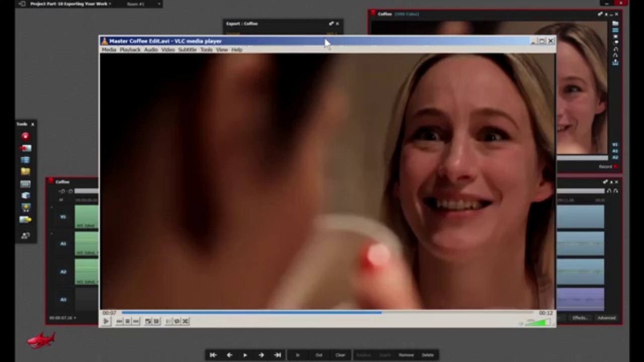Click the Remove button
Screen dimensions: 644x362
click(406, 355)
